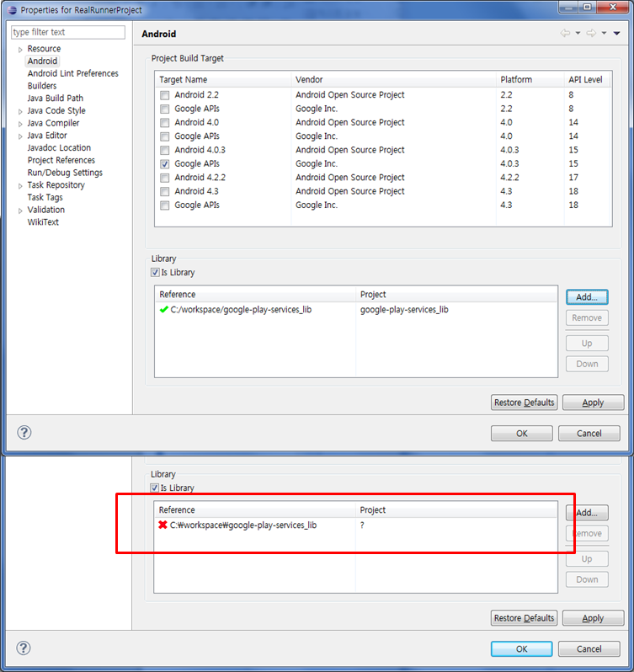Click the Eclipse icon in title bar
This screenshot has width=634, height=672.
pos(13,10)
